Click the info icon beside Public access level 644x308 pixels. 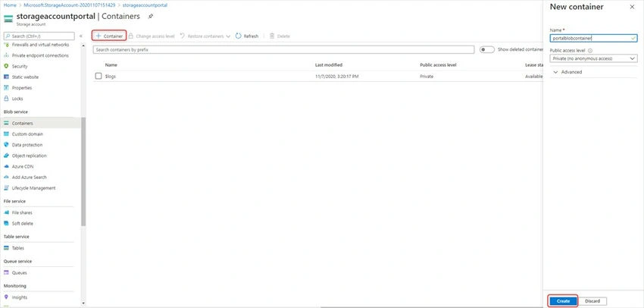tap(590, 51)
